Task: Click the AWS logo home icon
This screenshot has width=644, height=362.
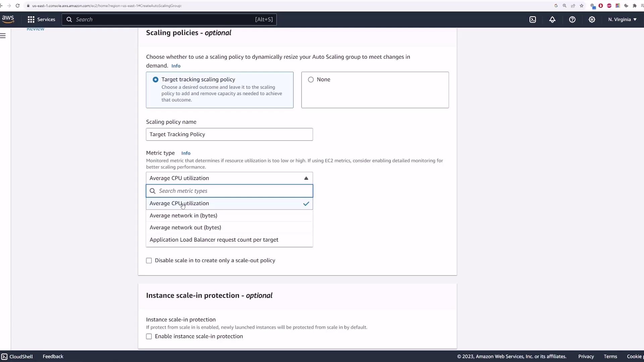Action: (8, 19)
